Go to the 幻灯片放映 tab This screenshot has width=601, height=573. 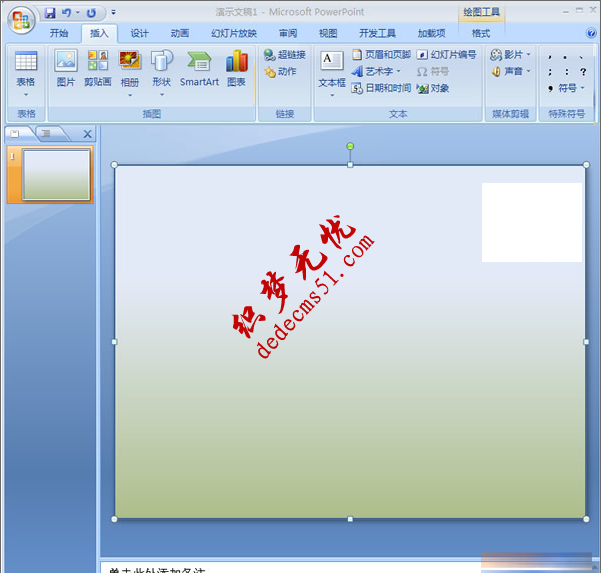[x=233, y=33]
